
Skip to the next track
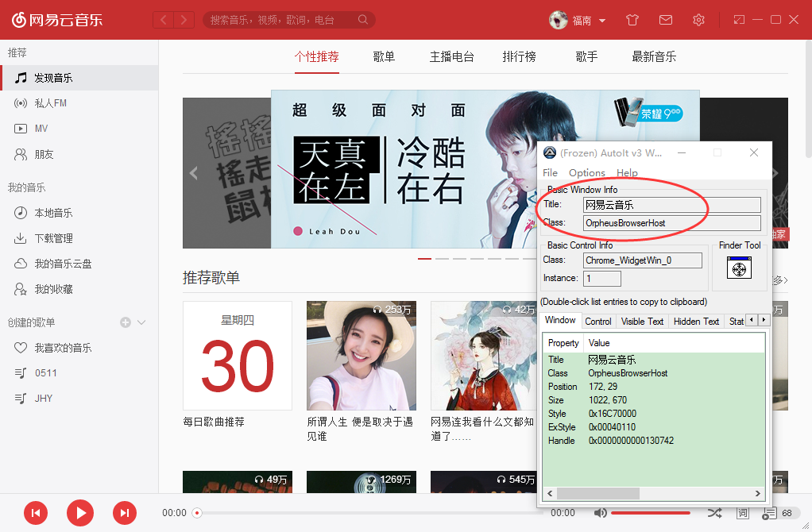pos(125,513)
